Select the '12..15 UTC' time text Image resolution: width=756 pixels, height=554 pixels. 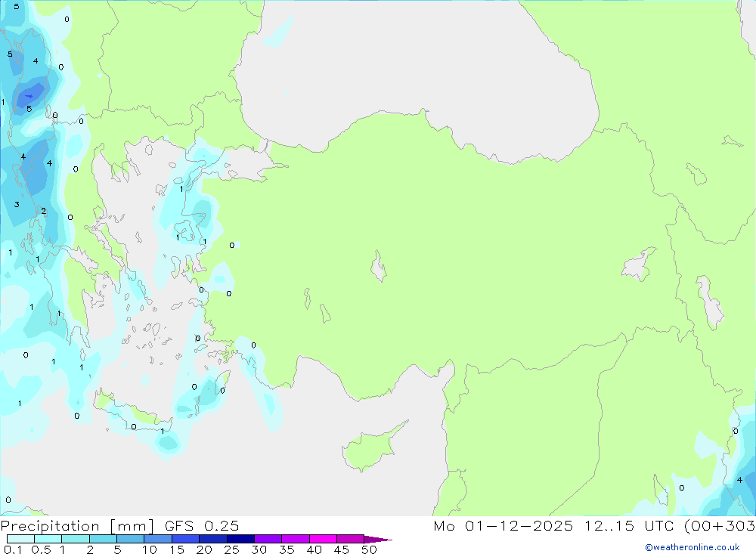pos(629,525)
